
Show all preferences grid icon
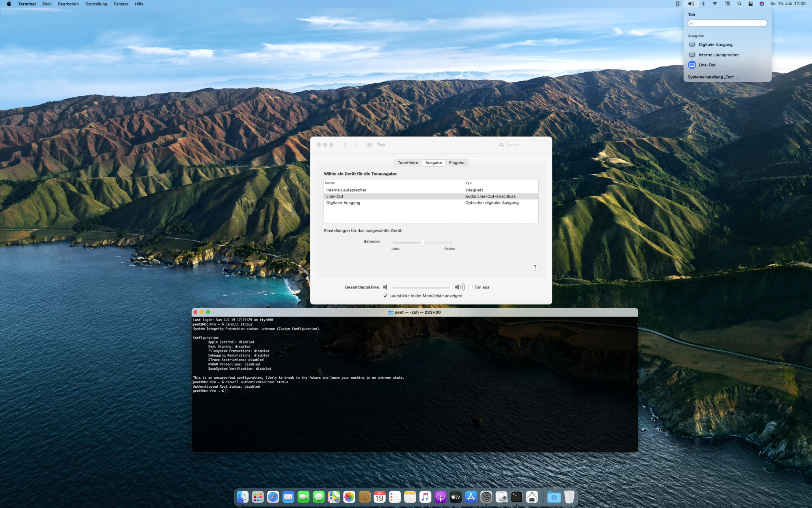[369, 145]
